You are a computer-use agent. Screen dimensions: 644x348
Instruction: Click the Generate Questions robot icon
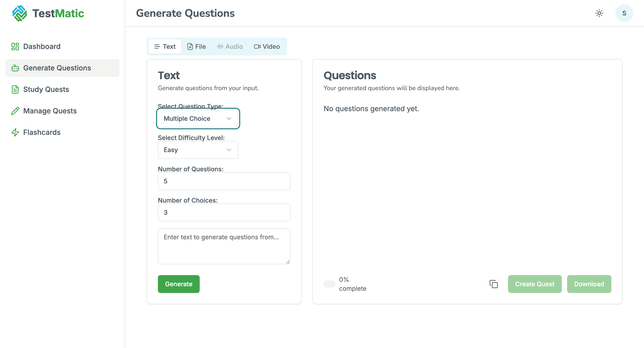click(15, 68)
